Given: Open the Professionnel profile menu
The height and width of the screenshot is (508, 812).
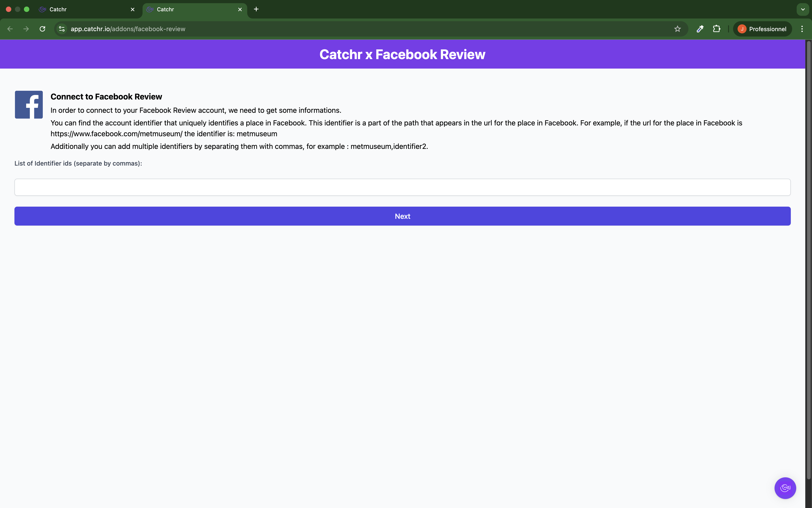Looking at the screenshot, I should (762, 29).
